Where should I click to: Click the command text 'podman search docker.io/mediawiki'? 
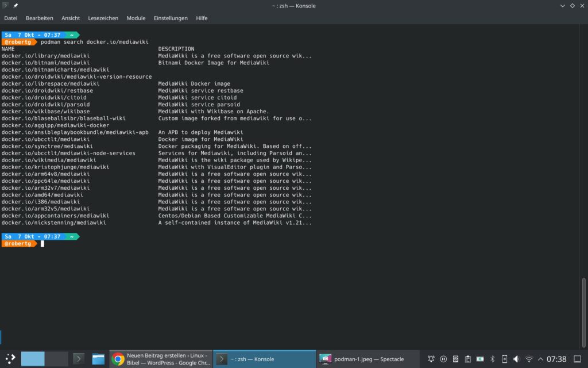pos(95,41)
